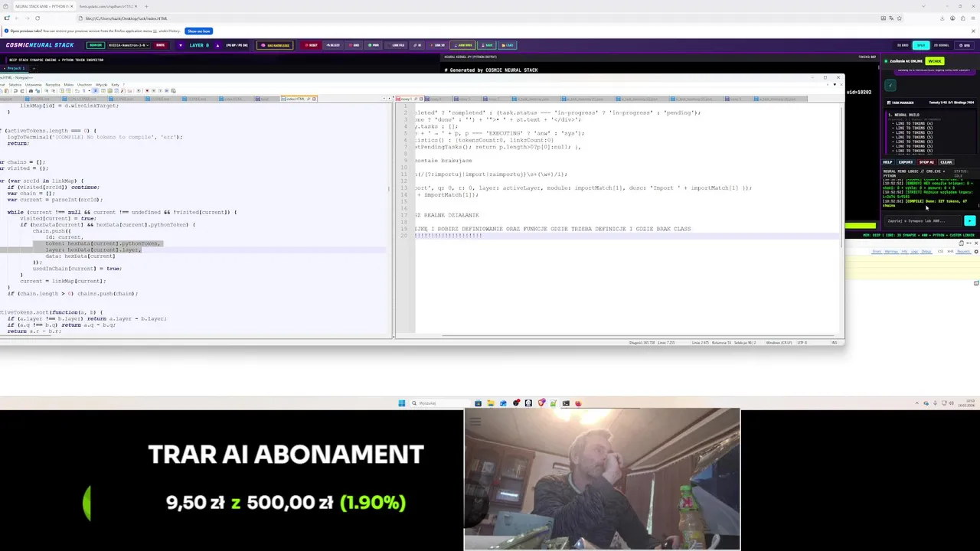Click the SCAN DIR button
Viewport: 980px width, 551px height.
point(95,45)
